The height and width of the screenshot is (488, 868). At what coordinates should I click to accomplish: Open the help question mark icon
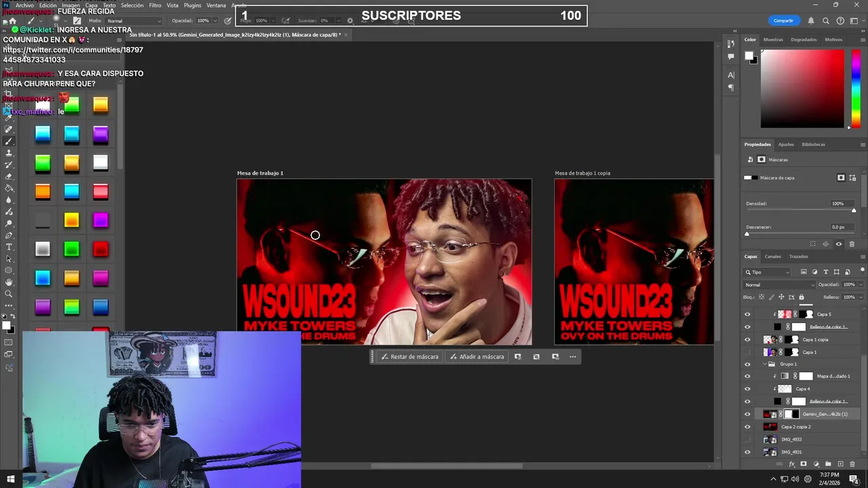[841, 20]
